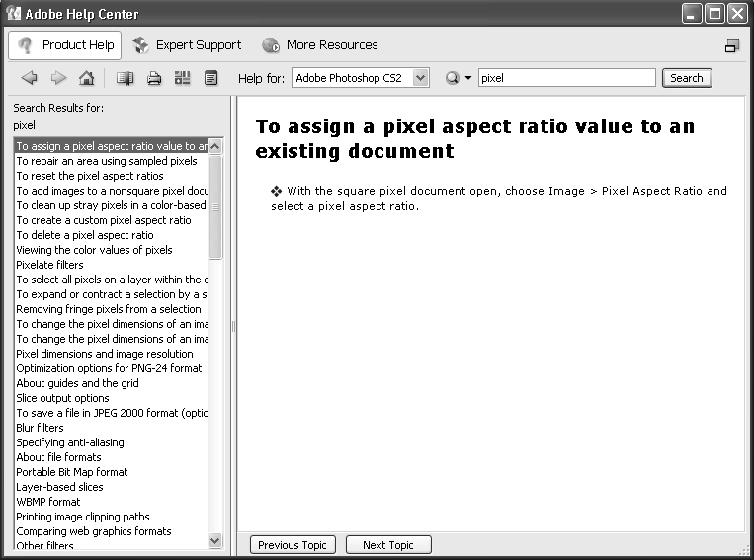
Task: Open 'To select all pixels on a layer' result
Action: click(x=112, y=280)
